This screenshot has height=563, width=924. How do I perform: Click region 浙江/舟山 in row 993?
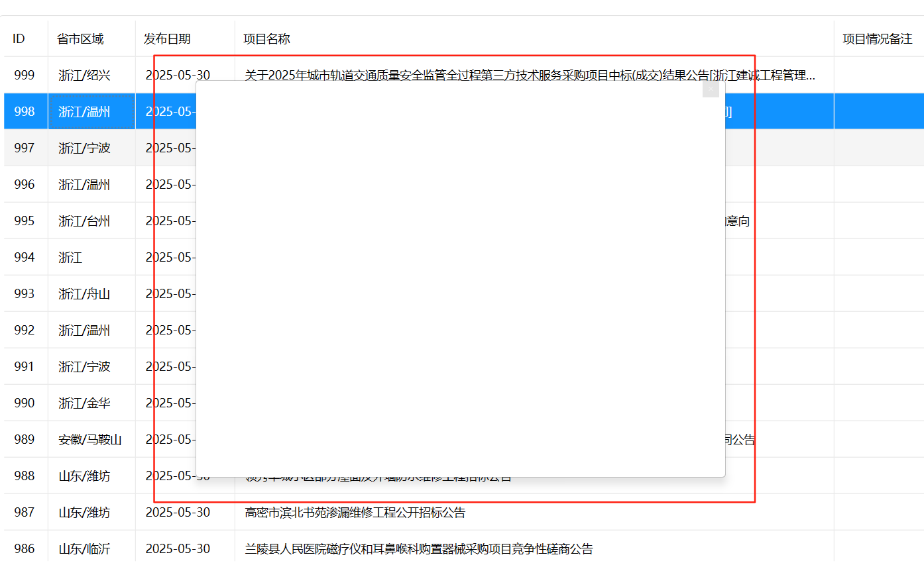coord(84,293)
